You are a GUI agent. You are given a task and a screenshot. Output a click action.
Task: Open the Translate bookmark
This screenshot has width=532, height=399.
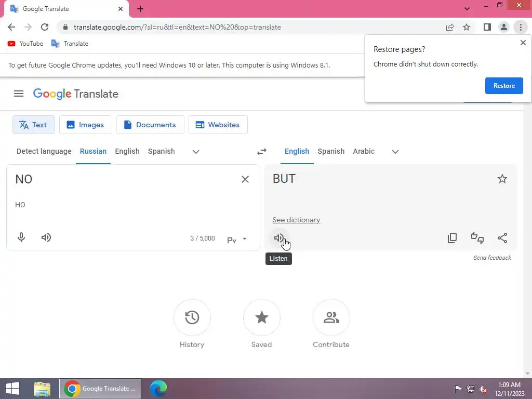point(70,44)
